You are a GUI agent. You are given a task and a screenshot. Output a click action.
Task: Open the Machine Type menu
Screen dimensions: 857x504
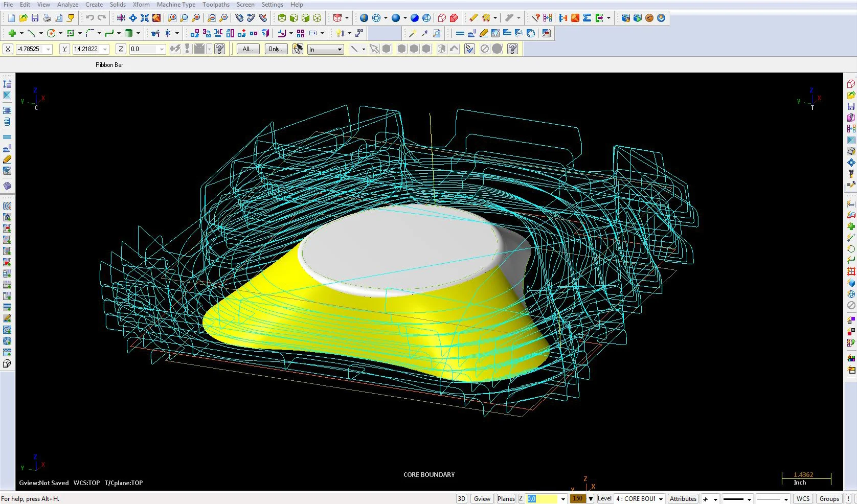[x=176, y=5]
